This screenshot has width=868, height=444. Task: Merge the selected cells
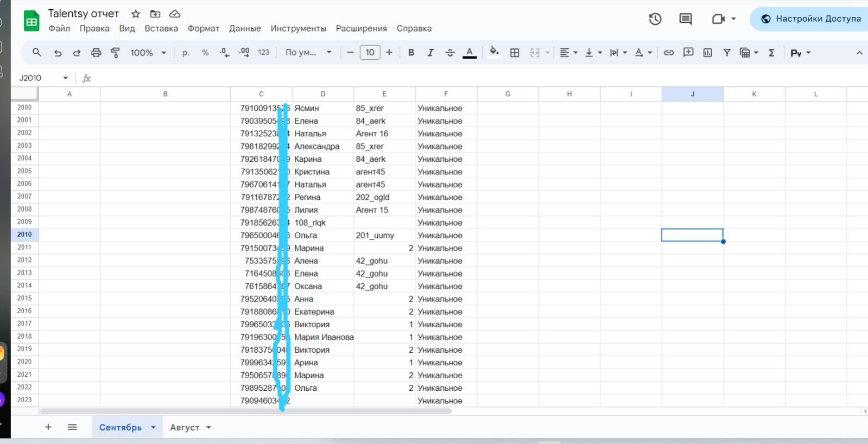click(x=535, y=53)
